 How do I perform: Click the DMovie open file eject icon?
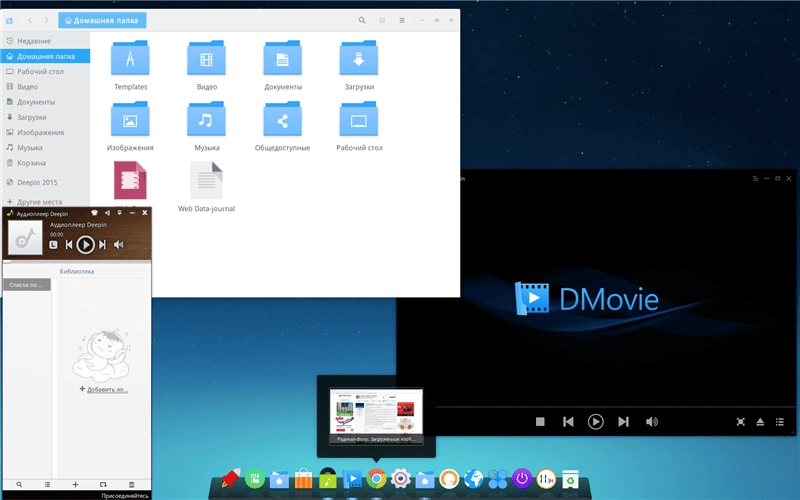pyautogui.click(x=760, y=422)
